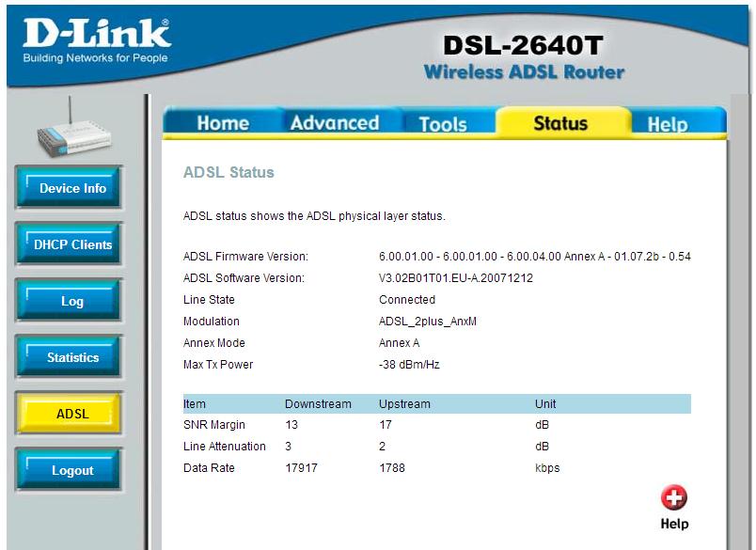Click the Annex Mode label
This screenshot has width=756, height=550.
[214, 343]
